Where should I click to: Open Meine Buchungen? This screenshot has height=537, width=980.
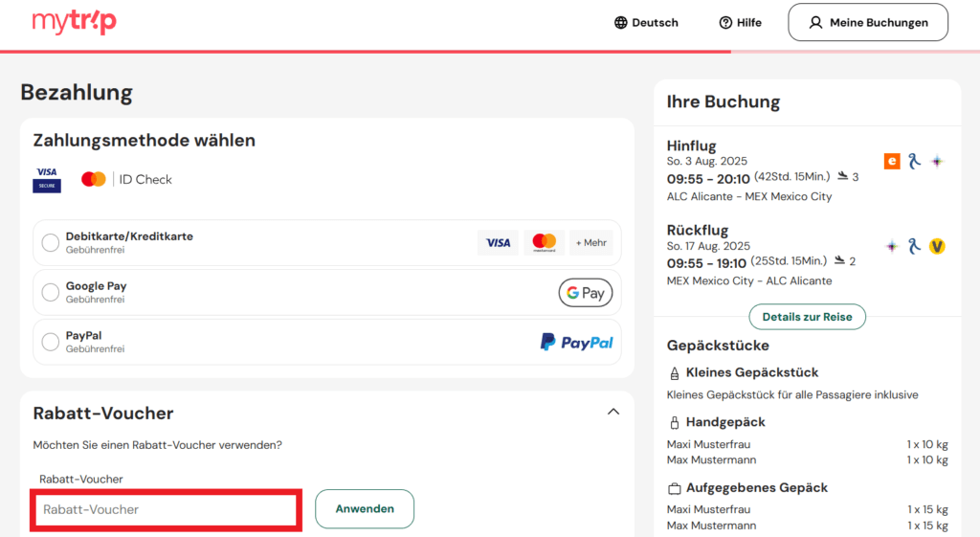click(868, 23)
